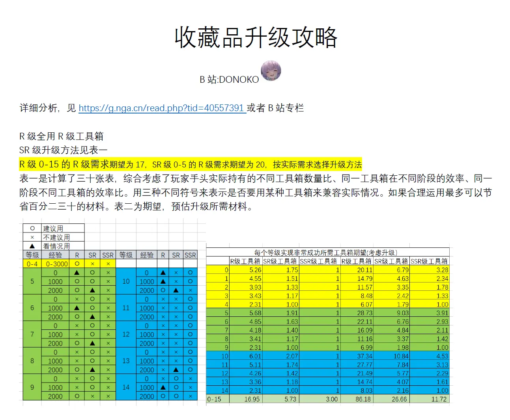This screenshot has width=510, height=420.
Task: Click the header 每个等级实现非常成功所需工具箱期望(考虑升级)
Action: (x=326, y=252)
